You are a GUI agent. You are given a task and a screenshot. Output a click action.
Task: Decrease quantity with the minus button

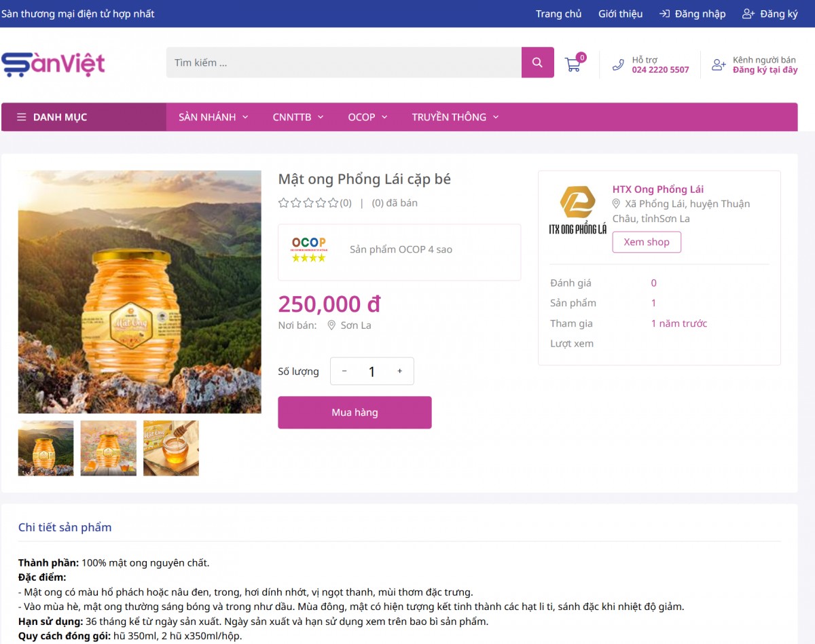344,371
